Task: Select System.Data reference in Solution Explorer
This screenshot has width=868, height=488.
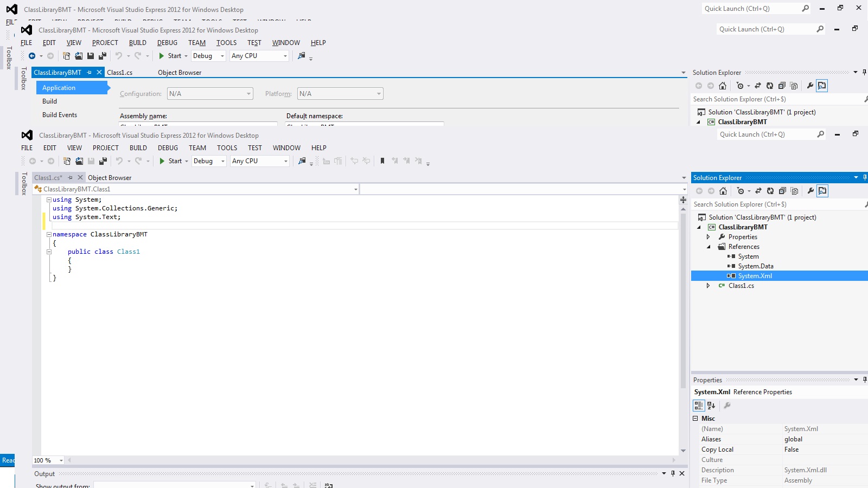Action: point(756,266)
